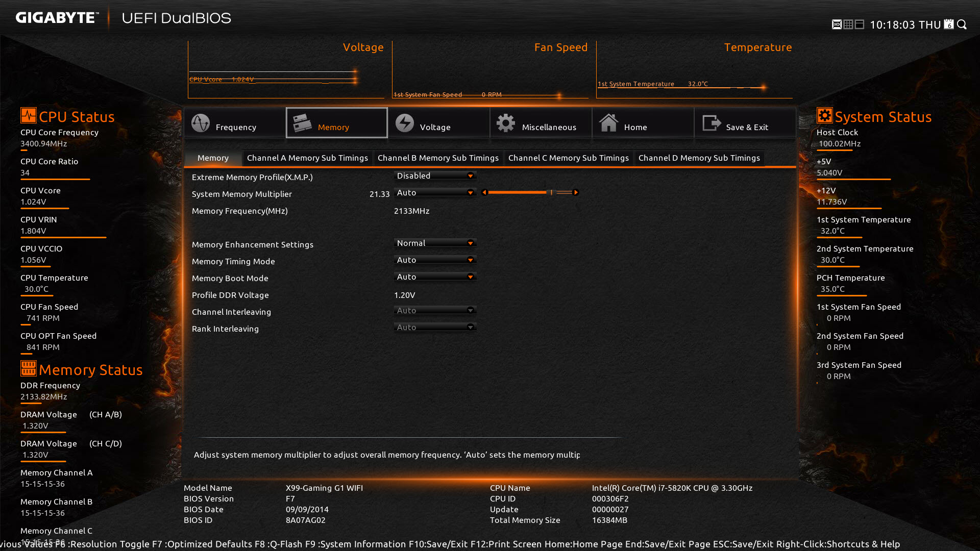Expand System Memory Multiplier Auto dropdown

[x=435, y=193]
